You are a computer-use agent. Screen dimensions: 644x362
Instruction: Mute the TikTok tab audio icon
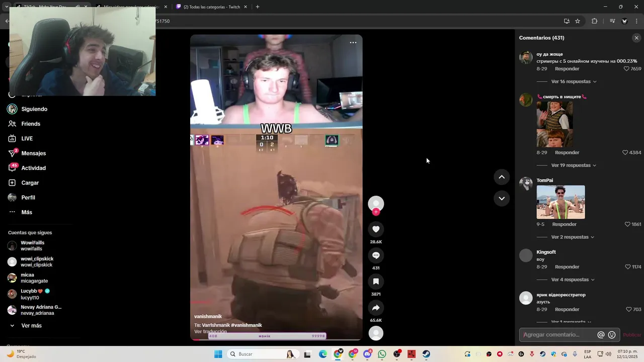(x=77, y=7)
